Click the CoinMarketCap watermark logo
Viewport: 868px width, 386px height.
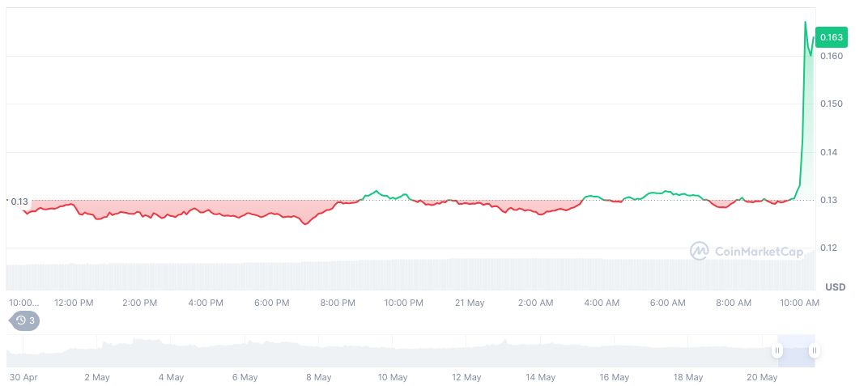746,252
